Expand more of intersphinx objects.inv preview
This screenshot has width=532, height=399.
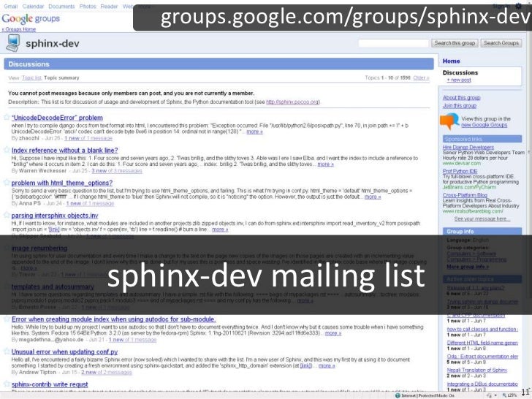(220, 229)
